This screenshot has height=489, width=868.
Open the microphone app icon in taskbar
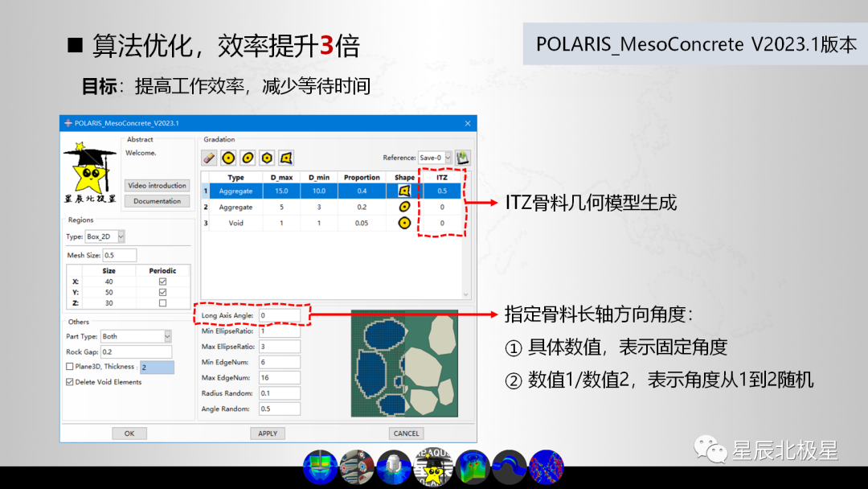pyautogui.click(x=394, y=465)
